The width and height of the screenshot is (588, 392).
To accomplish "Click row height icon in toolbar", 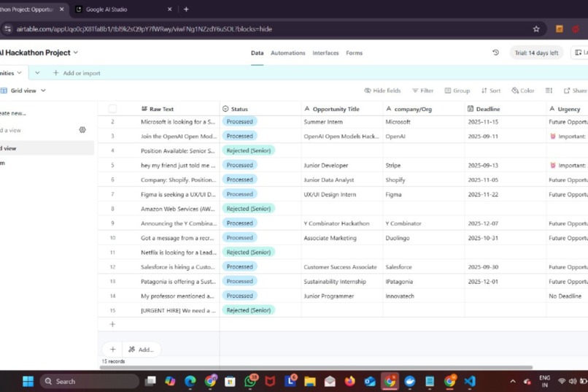I will (549, 91).
